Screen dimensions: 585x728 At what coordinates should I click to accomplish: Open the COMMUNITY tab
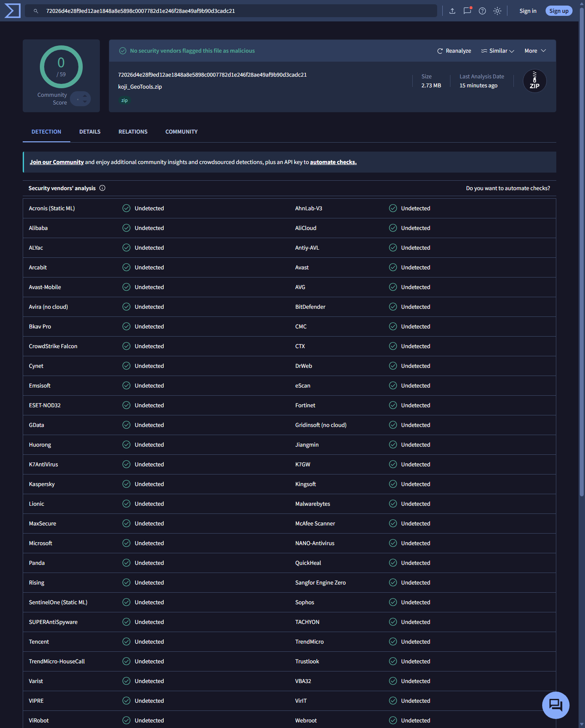181,132
